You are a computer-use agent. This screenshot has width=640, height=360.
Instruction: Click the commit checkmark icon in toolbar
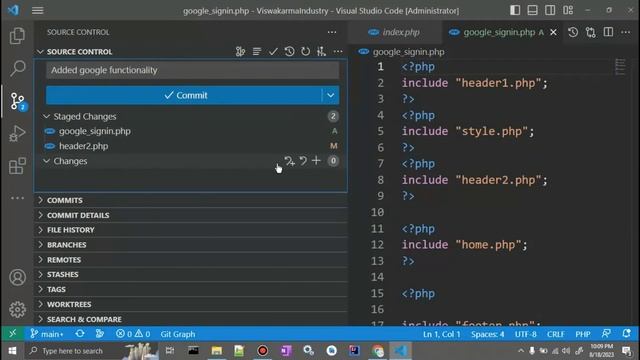click(273, 51)
